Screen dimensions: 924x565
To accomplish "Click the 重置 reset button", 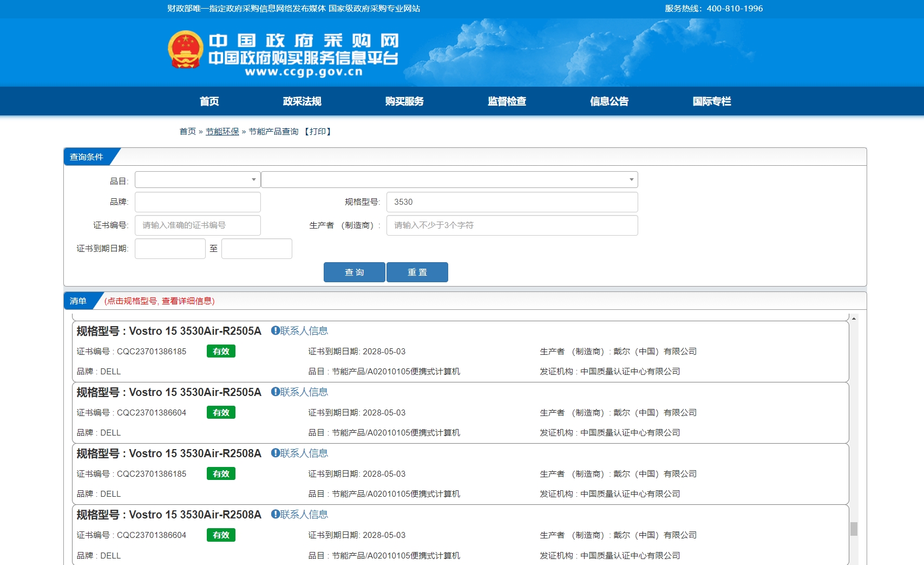I will 417,272.
